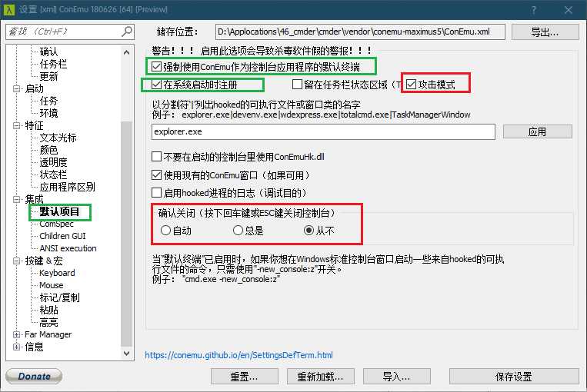Toggle 攻击模式 checkbox
Image resolution: width=587 pixels, height=392 pixels.
(411, 85)
